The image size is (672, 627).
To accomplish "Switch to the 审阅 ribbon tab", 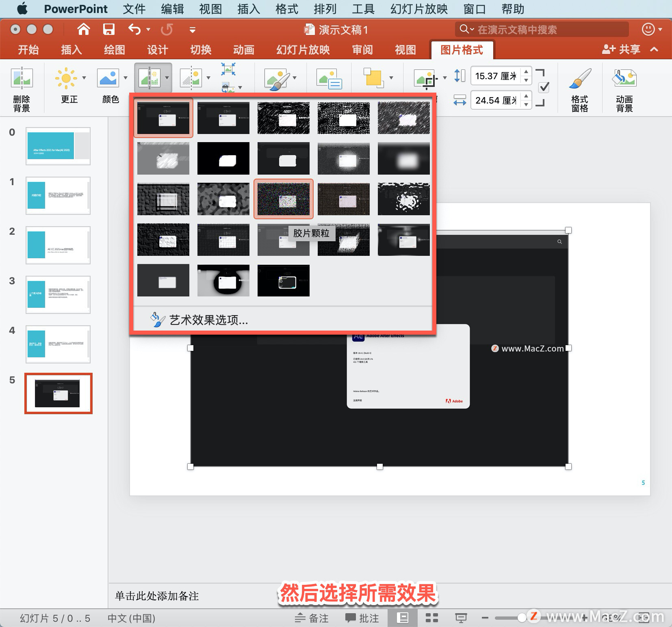I will 362,50.
